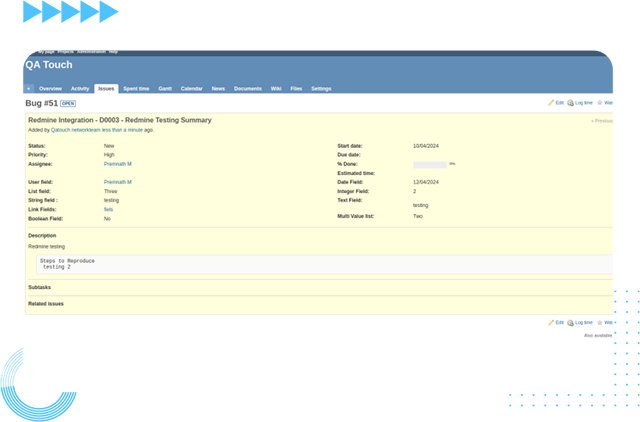
Task: Click the Status value 'New'
Action: pyautogui.click(x=109, y=146)
